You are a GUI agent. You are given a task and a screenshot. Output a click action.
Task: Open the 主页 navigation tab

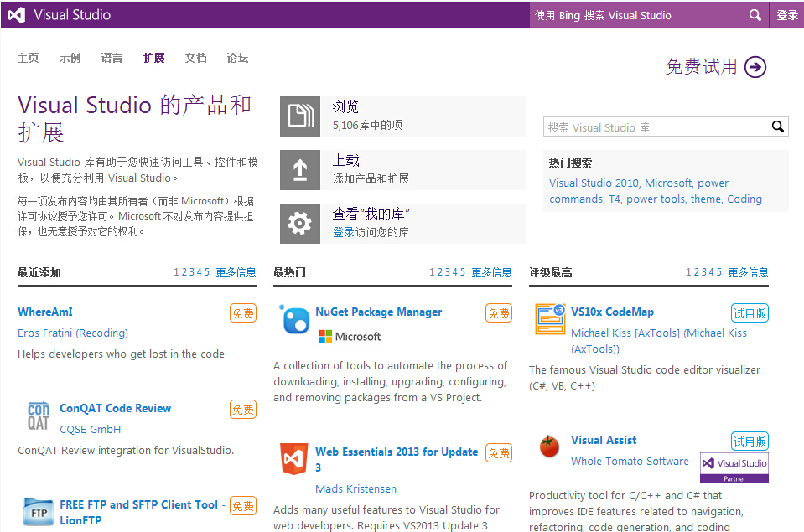[x=29, y=58]
